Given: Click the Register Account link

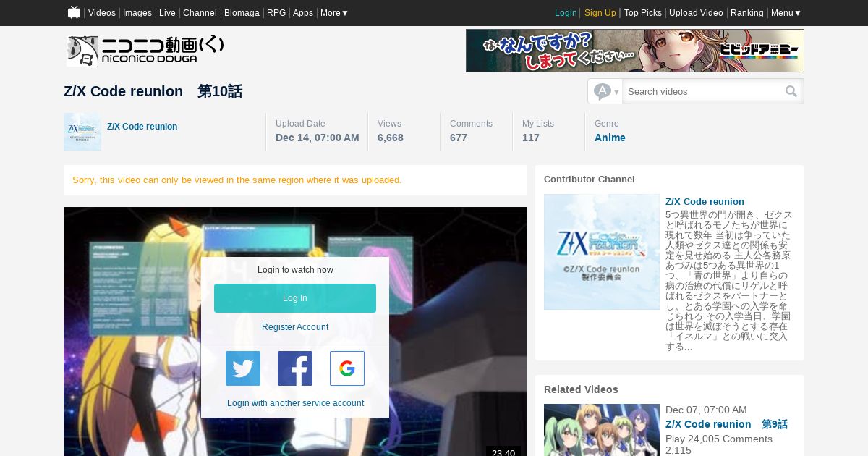Looking at the screenshot, I should pos(295,327).
